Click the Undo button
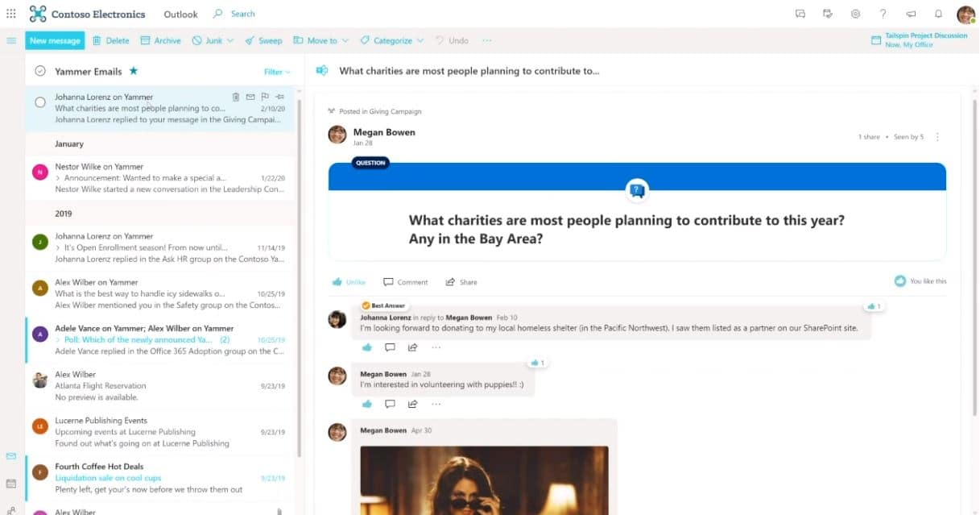Screen dimensions: 980x515 452,40
